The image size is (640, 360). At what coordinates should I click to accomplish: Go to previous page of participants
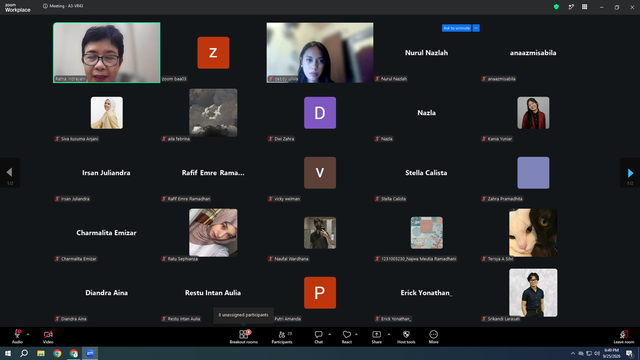(9, 173)
